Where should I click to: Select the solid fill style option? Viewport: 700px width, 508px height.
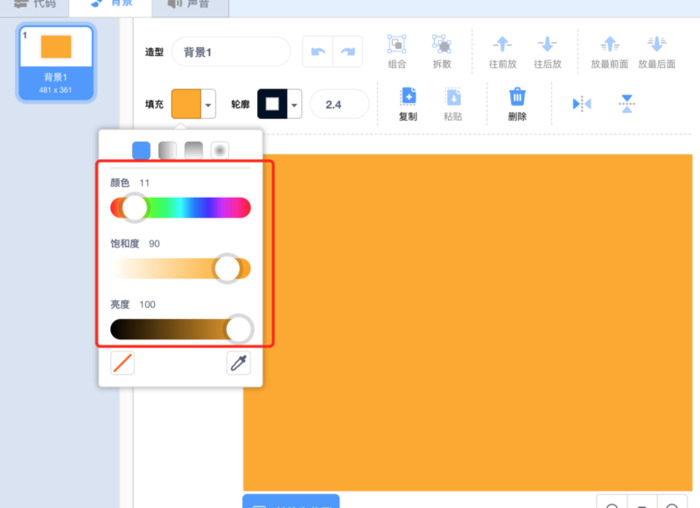pyautogui.click(x=142, y=150)
